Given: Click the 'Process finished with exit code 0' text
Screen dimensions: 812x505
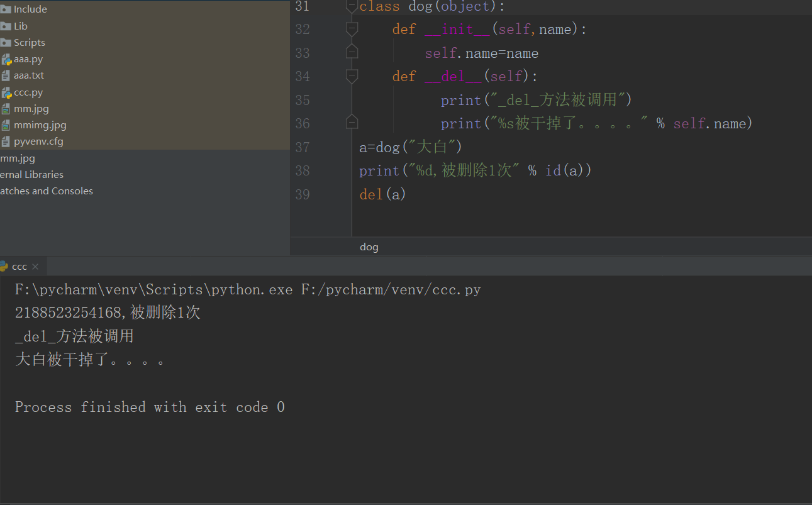Looking at the screenshot, I should 150,408.
